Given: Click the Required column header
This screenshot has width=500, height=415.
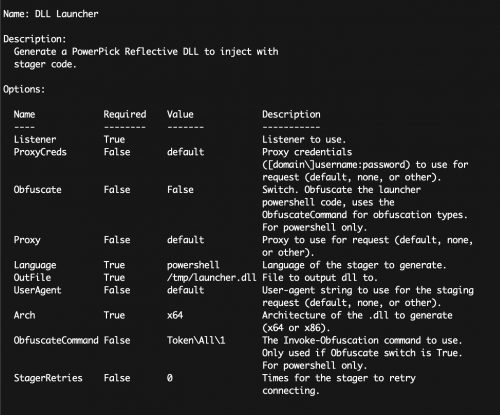Looking at the screenshot, I should (x=125, y=115).
